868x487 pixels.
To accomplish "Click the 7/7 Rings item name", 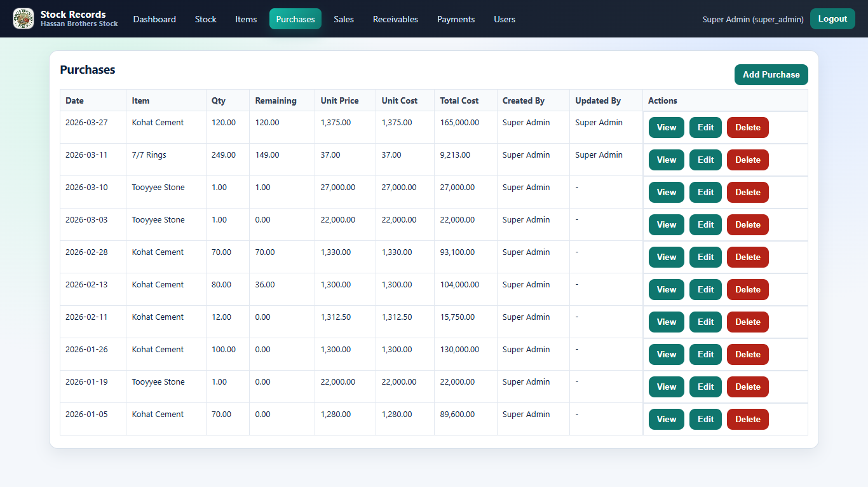I will tap(149, 155).
